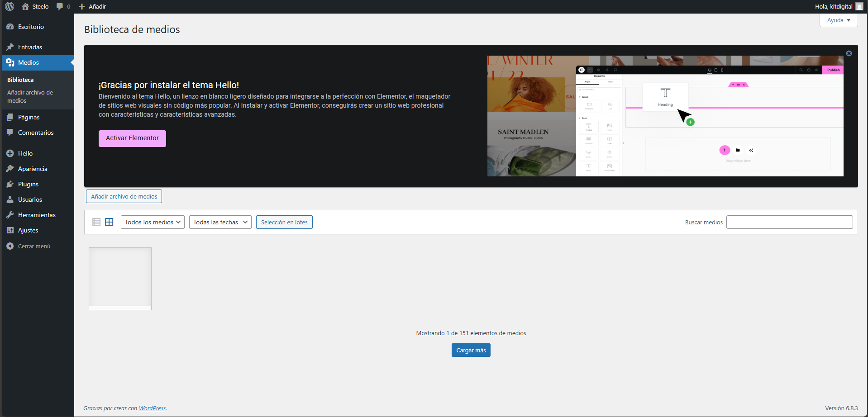Click the Buscar medios search field
The width and height of the screenshot is (868, 417).
[x=789, y=222]
